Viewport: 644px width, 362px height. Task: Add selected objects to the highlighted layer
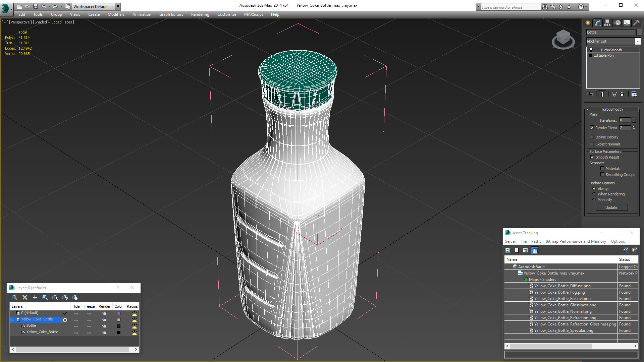35,297
